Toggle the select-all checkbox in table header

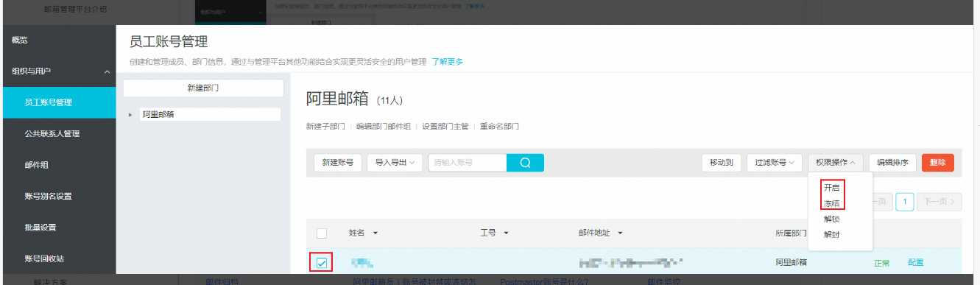[321, 233]
